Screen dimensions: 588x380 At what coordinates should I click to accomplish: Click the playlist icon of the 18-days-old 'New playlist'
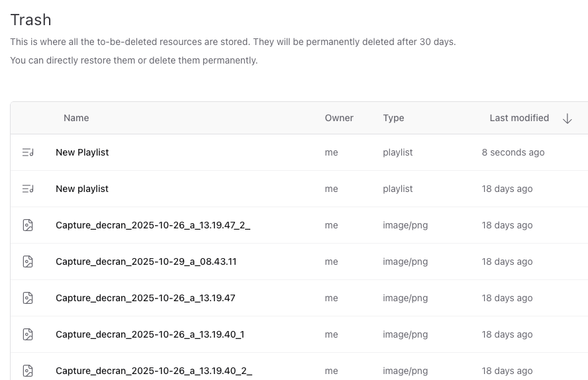coord(28,189)
